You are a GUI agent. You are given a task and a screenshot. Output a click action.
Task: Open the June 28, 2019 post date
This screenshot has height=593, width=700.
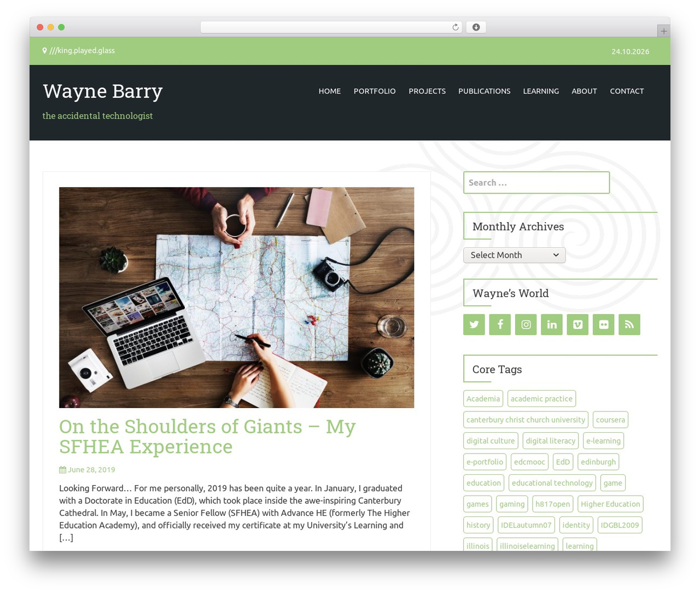[91, 469]
